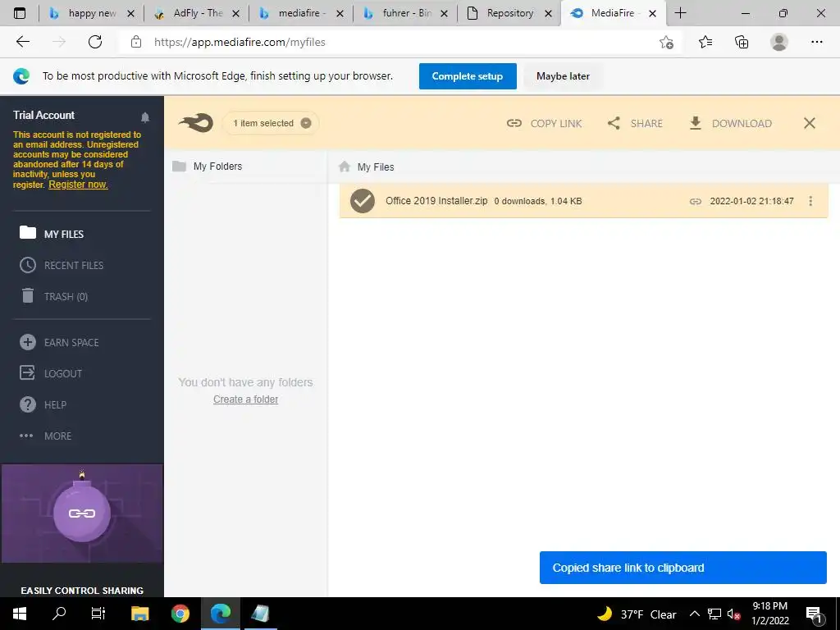
Task: Open the Windows Start menu
Action: (20, 614)
